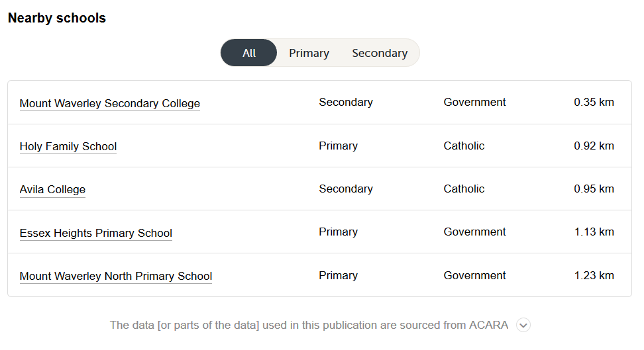Viewport: 644px width, 350px height.
Task: Click Catholic label in Holy Family School row
Action: click(464, 146)
